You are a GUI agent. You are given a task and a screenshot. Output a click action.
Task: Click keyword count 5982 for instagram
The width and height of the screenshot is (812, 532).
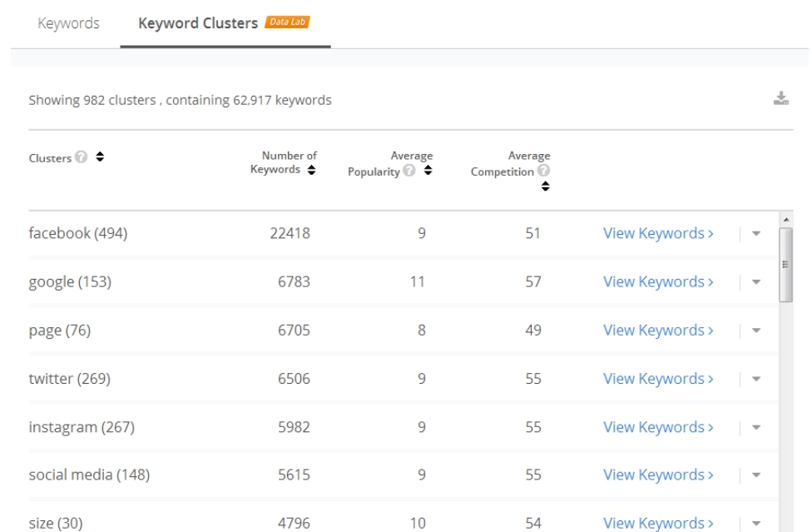[x=294, y=427]
